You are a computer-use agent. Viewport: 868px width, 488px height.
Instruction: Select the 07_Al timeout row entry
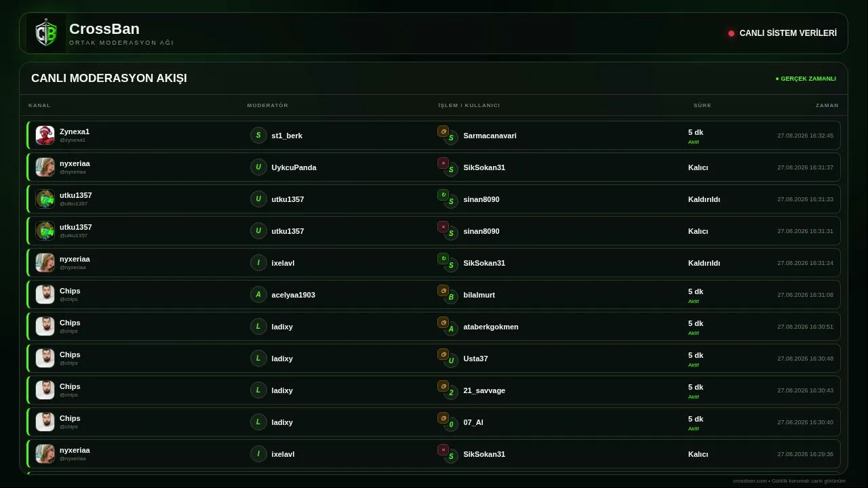434,422
